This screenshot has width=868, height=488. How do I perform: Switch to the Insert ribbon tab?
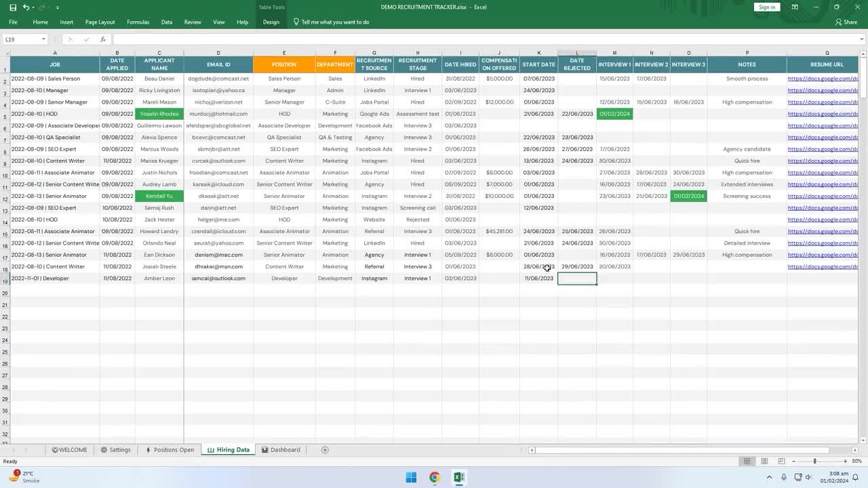point(66,22)
